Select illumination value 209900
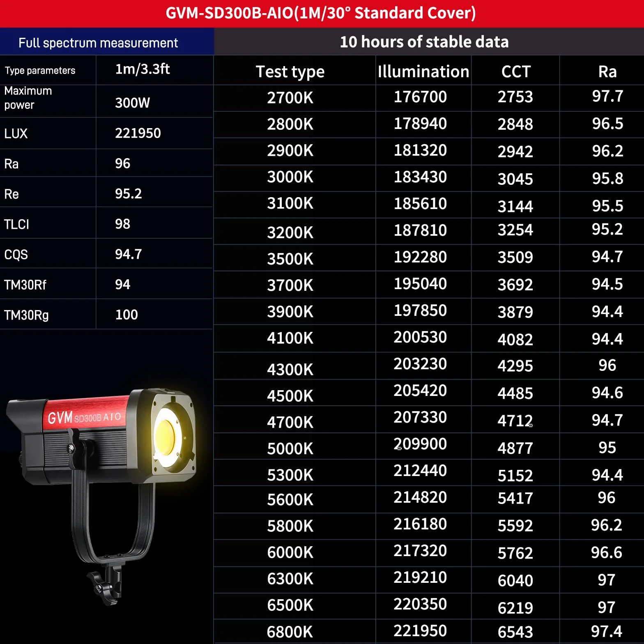 420,444
